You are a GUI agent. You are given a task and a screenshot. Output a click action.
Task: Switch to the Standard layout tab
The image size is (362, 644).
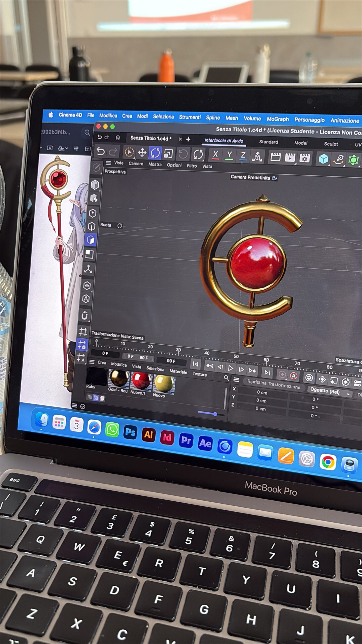pyautogui.click(x=268, y=142)
